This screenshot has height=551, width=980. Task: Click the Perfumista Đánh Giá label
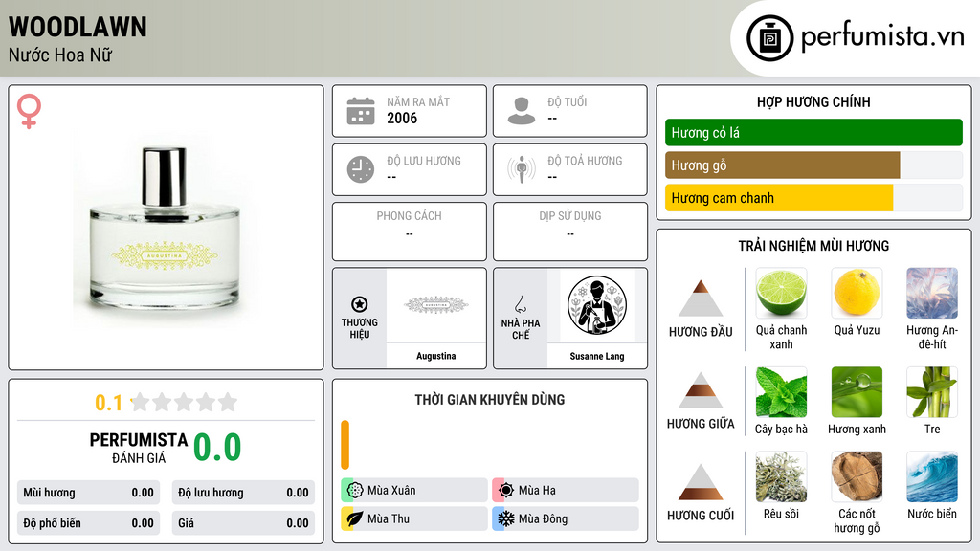[x=139, y=448]
